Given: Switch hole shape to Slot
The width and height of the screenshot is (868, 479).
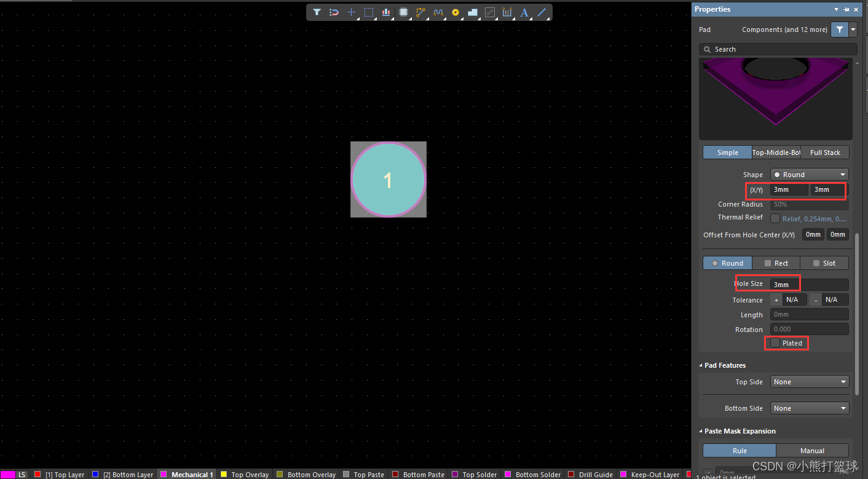Looking at the screenshot, I should (824, 263).
